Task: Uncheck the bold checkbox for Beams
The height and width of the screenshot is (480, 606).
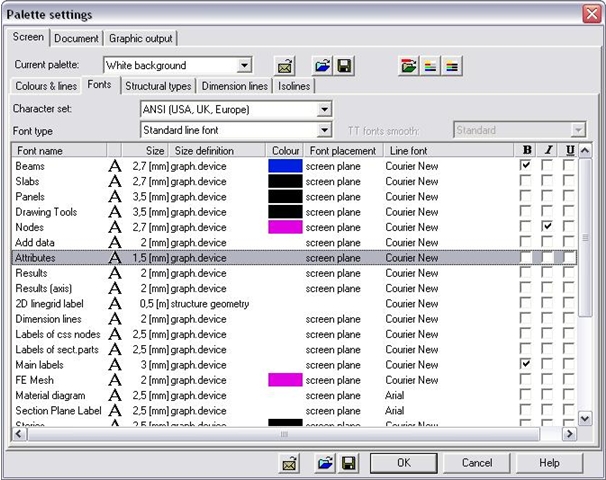Action: point(525,166)
